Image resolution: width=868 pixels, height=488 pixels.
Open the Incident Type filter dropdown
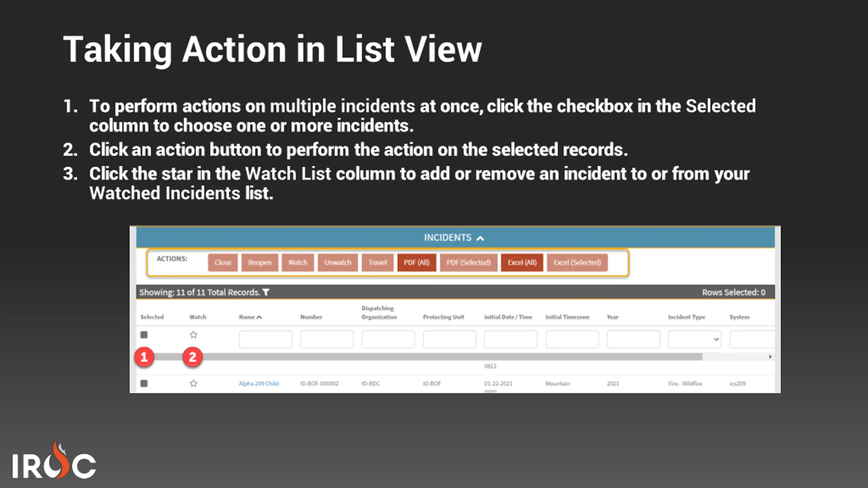point(694,339)
